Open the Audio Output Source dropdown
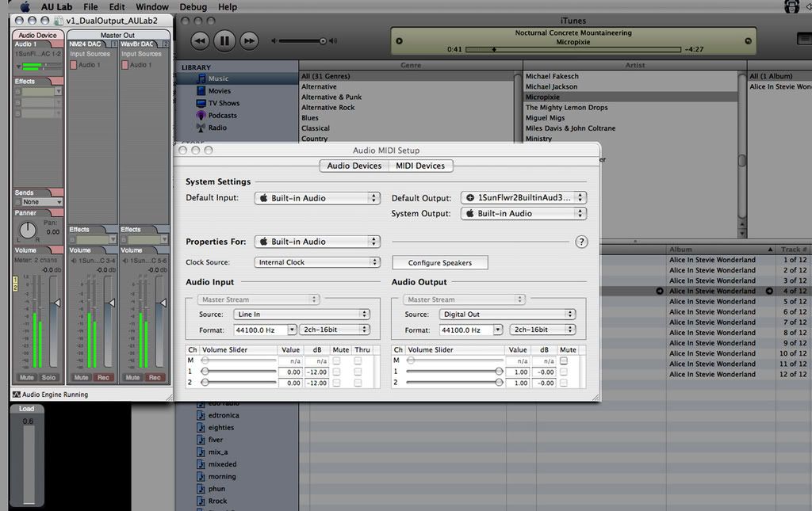This screenshot has height=511, width=812. [x=507, y=315]
